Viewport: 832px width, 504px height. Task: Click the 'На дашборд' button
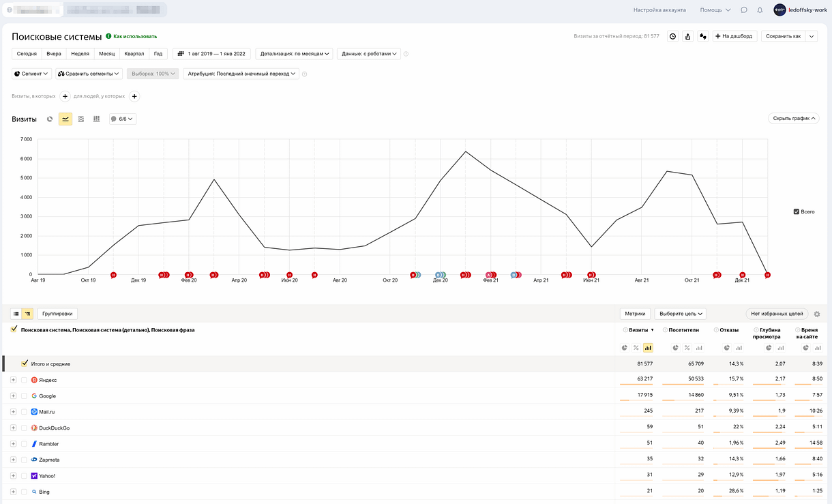click(x=734, y=36)
